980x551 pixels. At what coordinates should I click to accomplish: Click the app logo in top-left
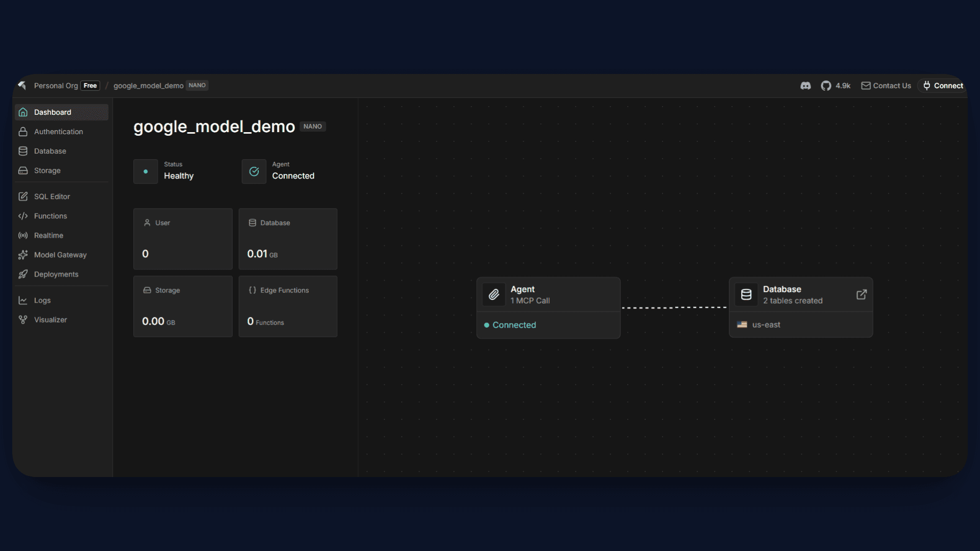click(22, 85)
